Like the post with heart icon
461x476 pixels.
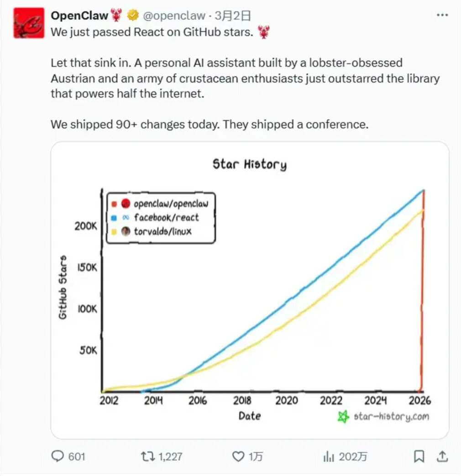click(238, 456)
